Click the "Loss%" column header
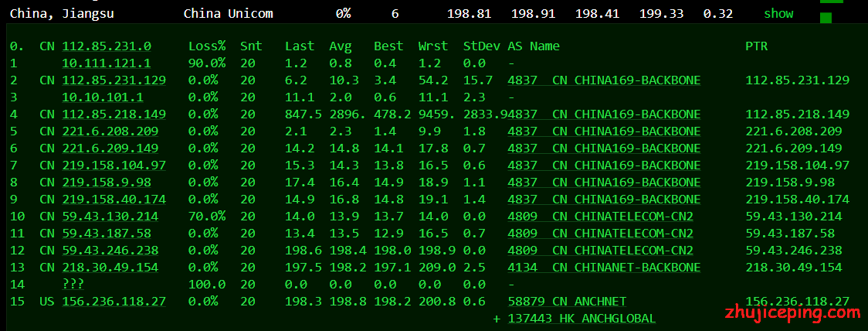This screenshot has height=331, width=868. tap(207, 46)
